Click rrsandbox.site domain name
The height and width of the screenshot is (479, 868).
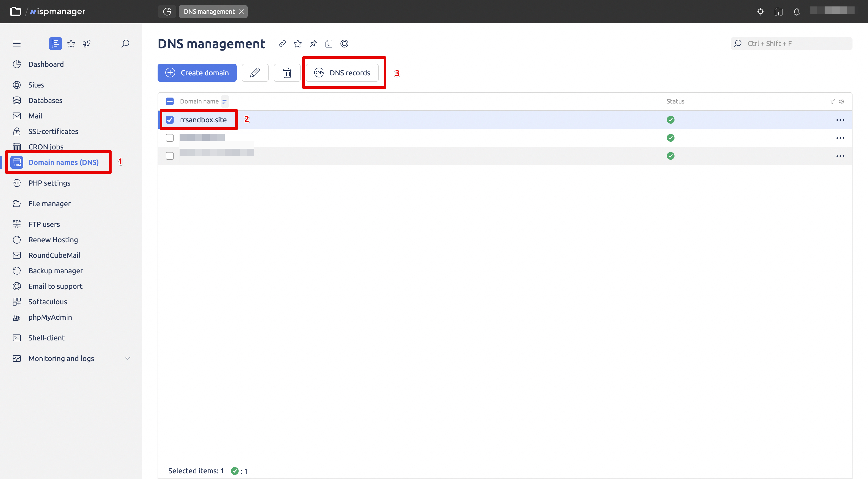coord(203,120)
